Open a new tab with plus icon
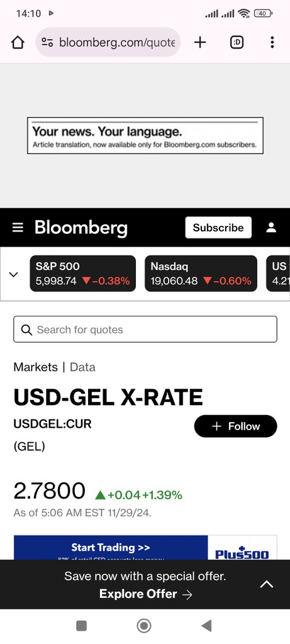Image resolution: width=290 pixels, height=644 pixels. pyautogui.click(x=200, y=42)
